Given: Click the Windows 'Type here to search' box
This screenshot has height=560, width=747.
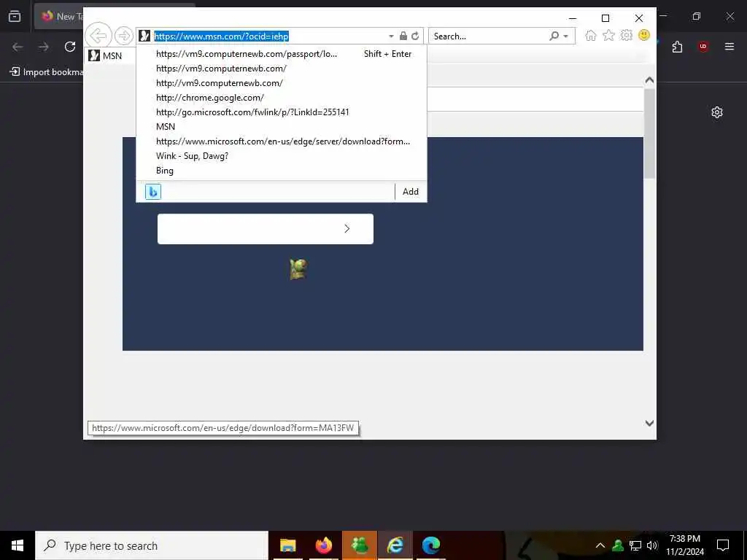Looking at the screenshot, I should (x=152, y=545).
